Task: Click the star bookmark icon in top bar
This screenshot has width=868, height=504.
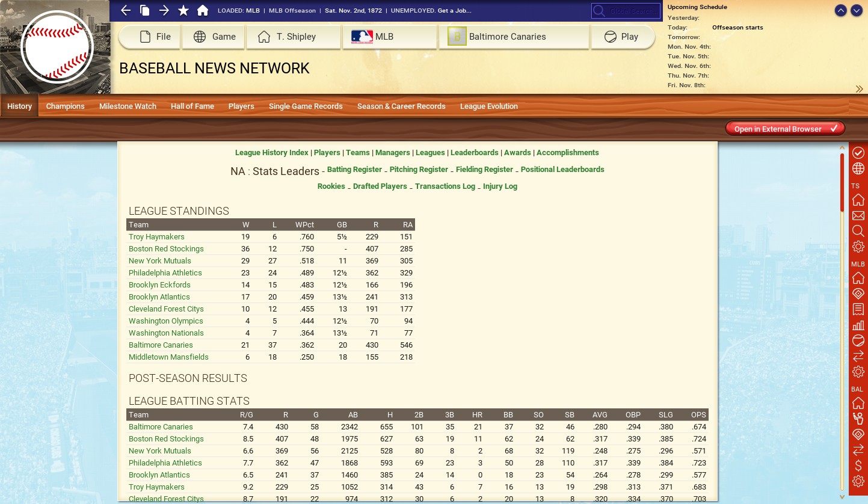Action: [x=183, y=10]
